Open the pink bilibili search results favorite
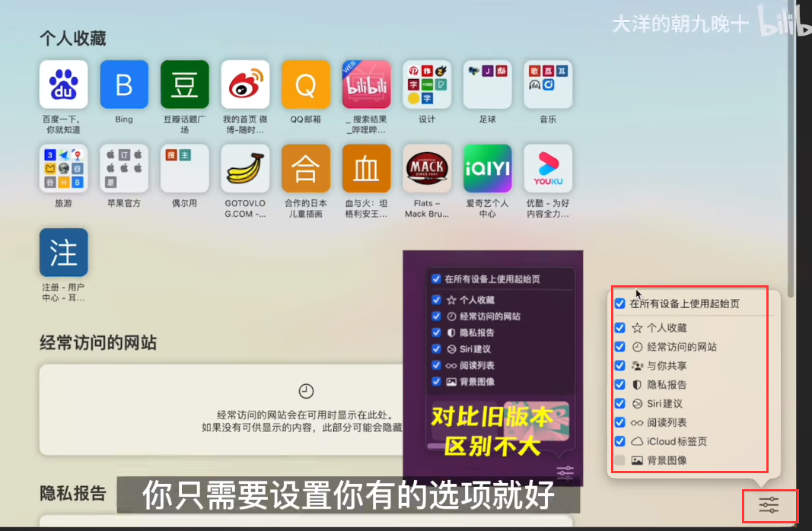The image size is (812, 531). point(367,84)
